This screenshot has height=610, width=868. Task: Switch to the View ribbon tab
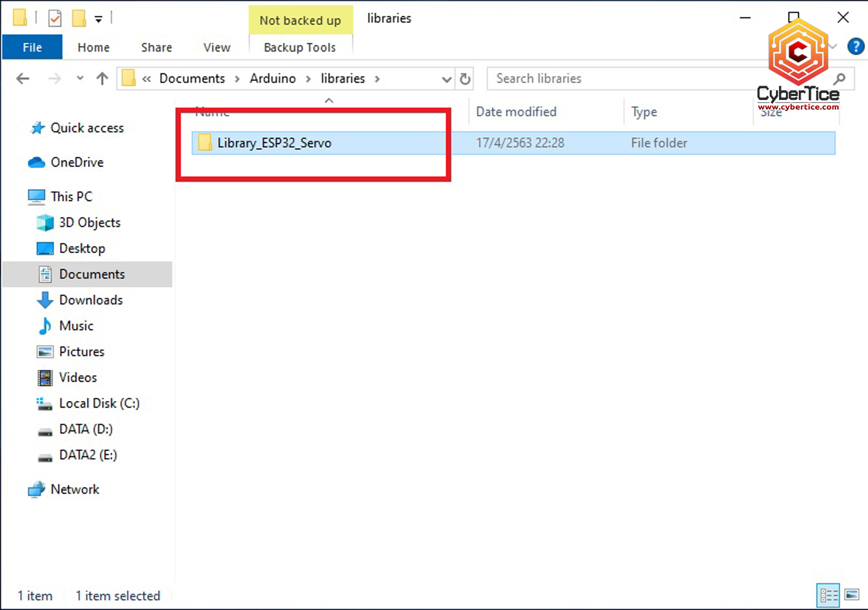[216, 47]
